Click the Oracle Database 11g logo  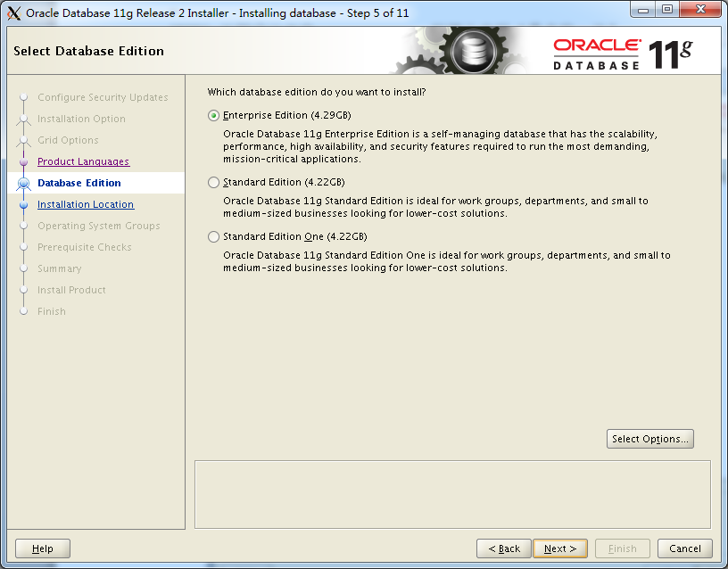coord(623,54)
